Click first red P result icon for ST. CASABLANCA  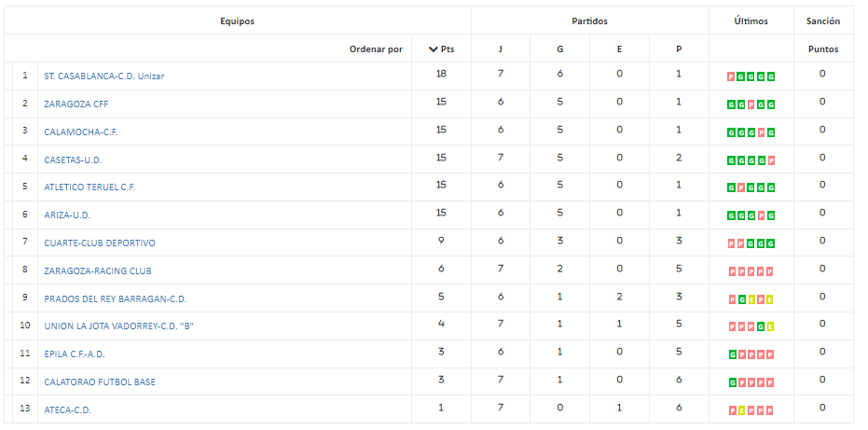click(731, 77)
